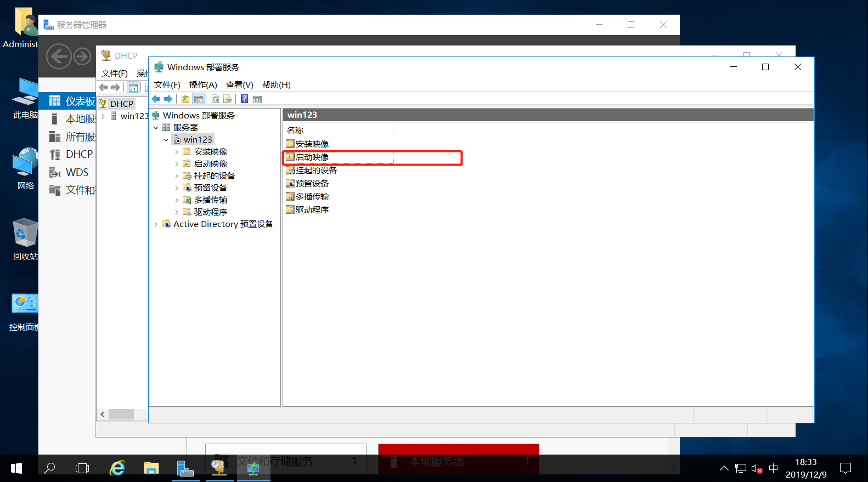Click DHCP window's left scroll arrow
The height and width of the screenshot is (482, 868).
pyautogui.click(x=103, y=415)
